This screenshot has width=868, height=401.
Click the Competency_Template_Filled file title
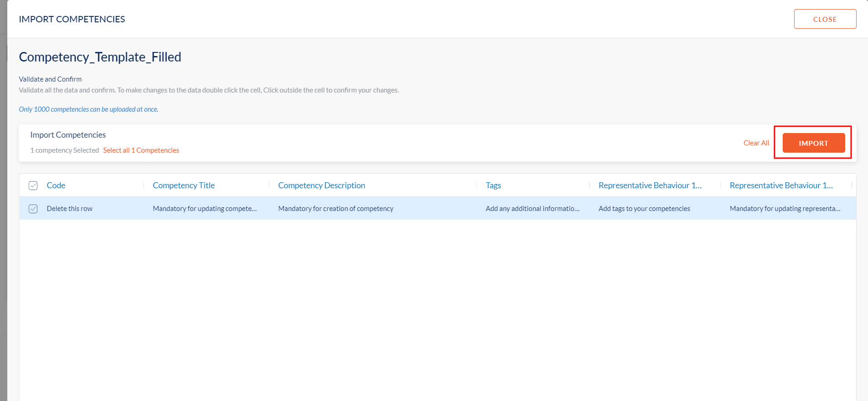coord(100,57)
